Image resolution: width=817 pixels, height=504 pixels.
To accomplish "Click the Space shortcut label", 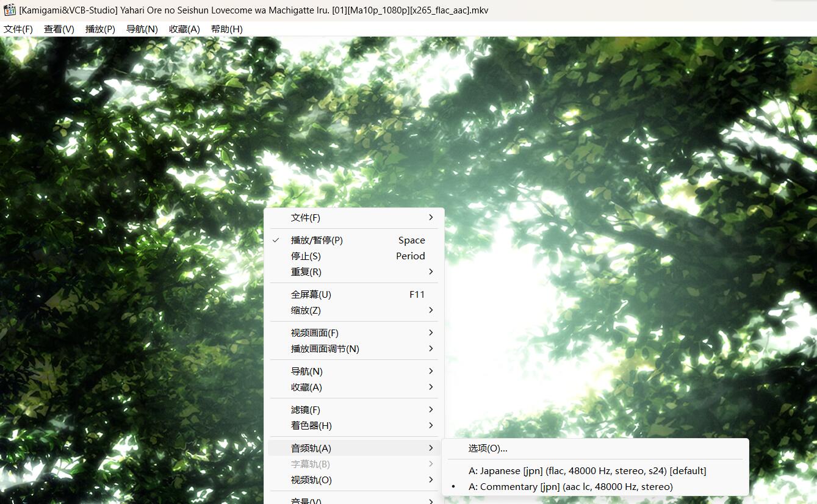I will tap(412, 240).
